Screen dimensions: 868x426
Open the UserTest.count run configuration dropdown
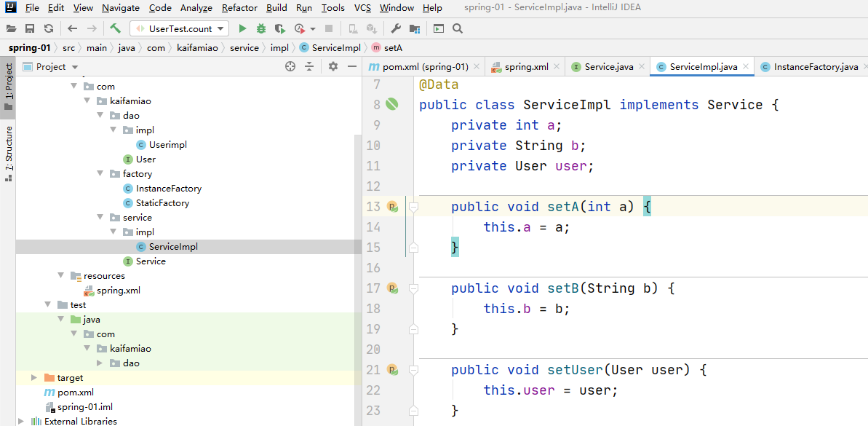[x=180, y=28]
